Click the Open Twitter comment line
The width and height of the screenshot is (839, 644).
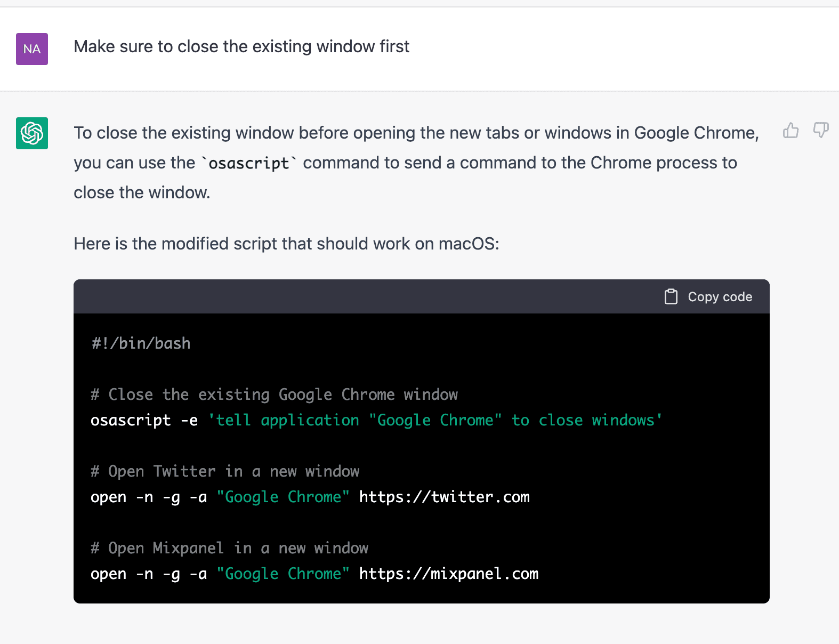point(225,471)
